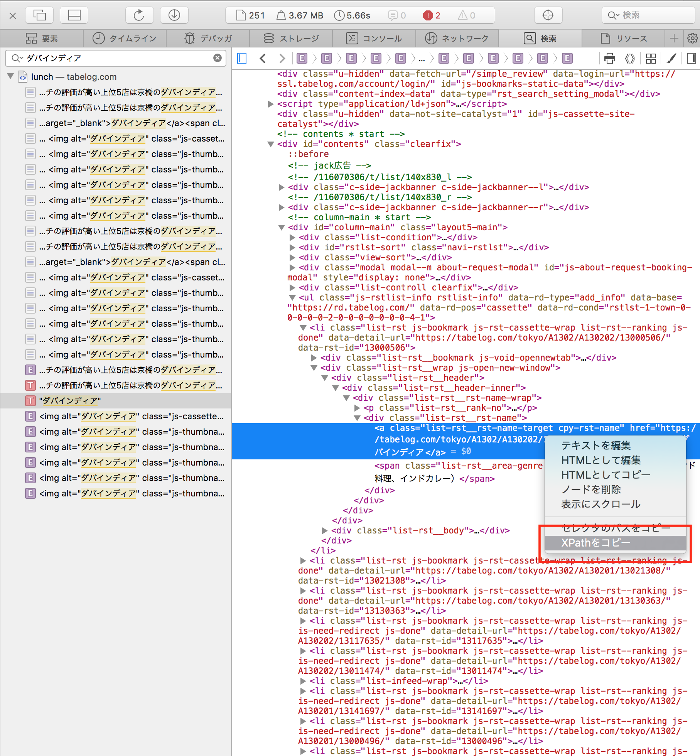Click the download web archive icon
700x756 pixels.
coord(174,15)
